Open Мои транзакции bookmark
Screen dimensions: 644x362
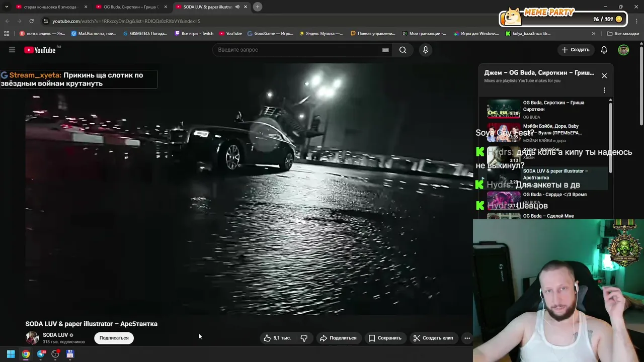(x=424, y=34)
